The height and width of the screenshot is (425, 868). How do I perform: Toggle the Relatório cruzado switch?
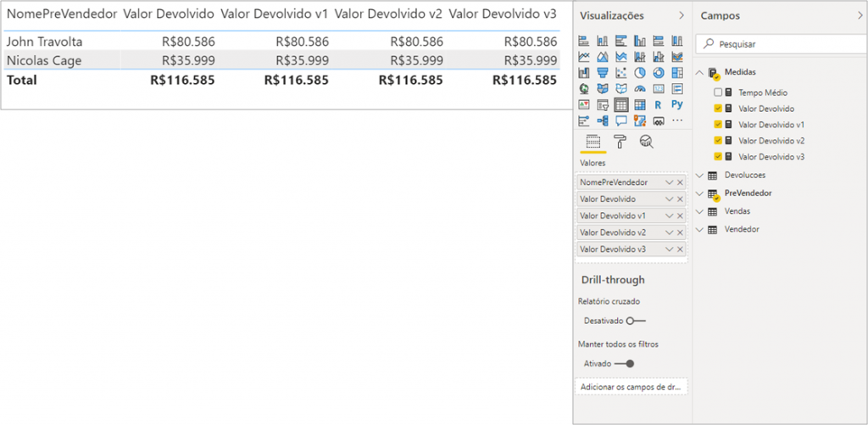point(635,321)
